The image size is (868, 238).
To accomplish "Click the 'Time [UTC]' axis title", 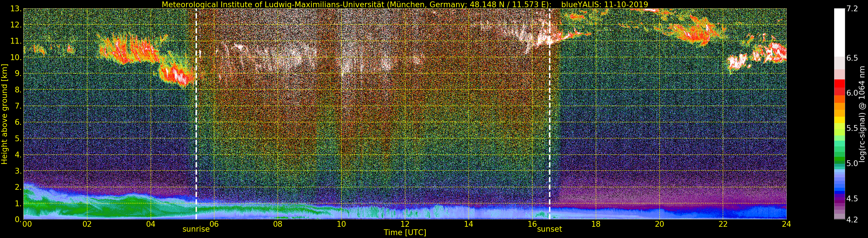I will click(405, 233).
